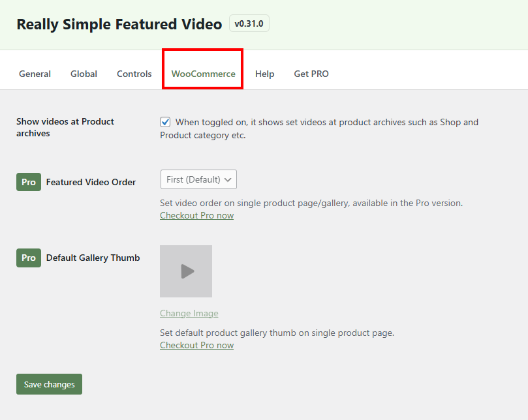Click Save changes

coord(49,384)
